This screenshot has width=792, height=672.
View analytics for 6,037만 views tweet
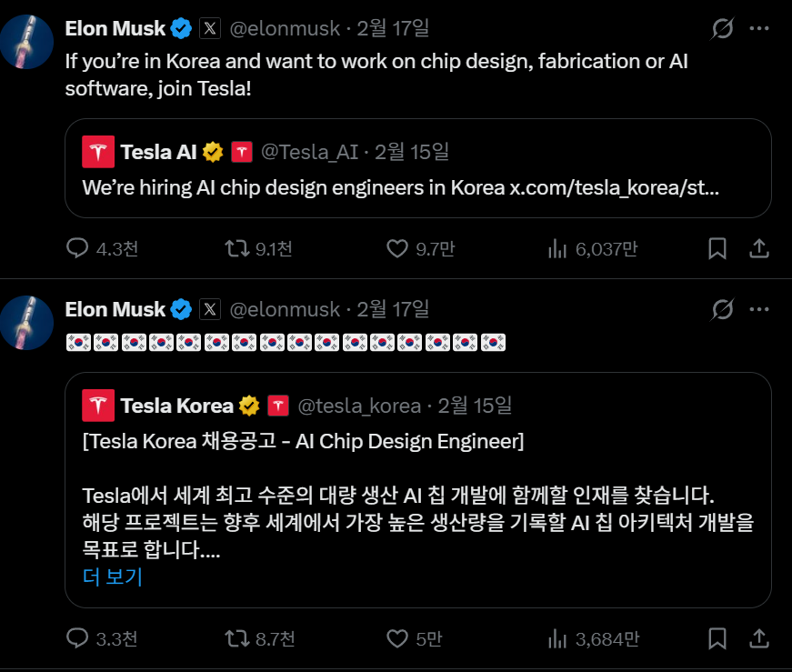(556, 248)
